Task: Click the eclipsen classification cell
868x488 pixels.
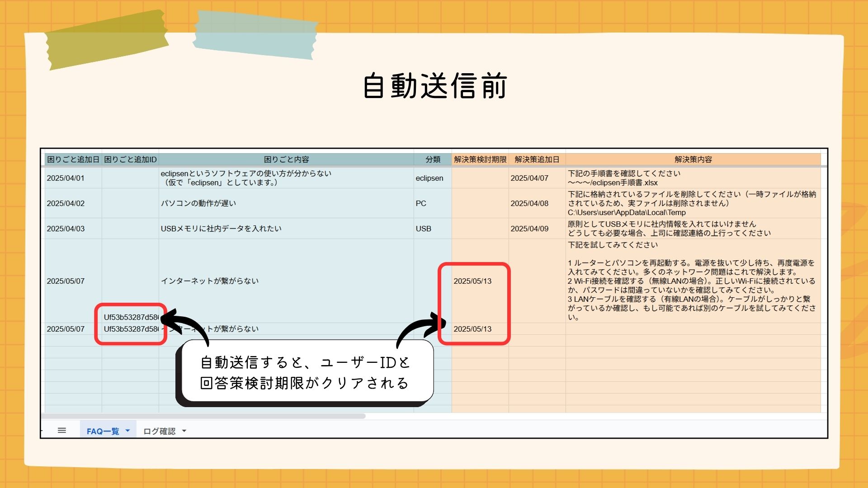Action: pos(429,178)
